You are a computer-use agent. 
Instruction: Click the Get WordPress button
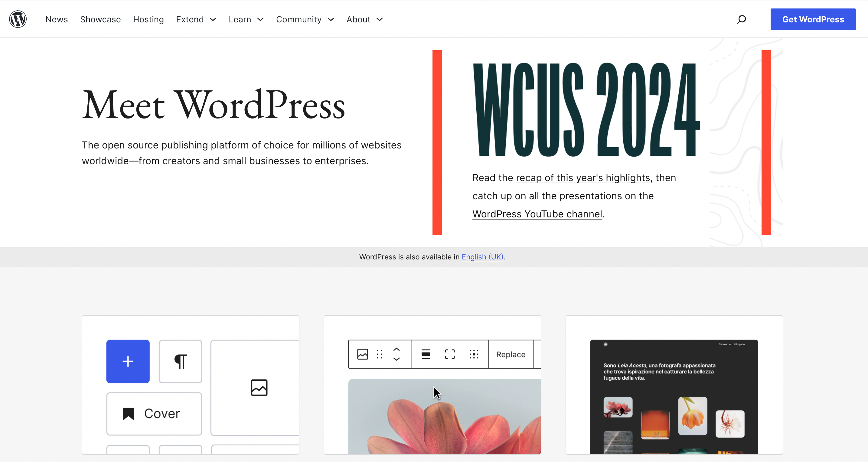[813, 19]
